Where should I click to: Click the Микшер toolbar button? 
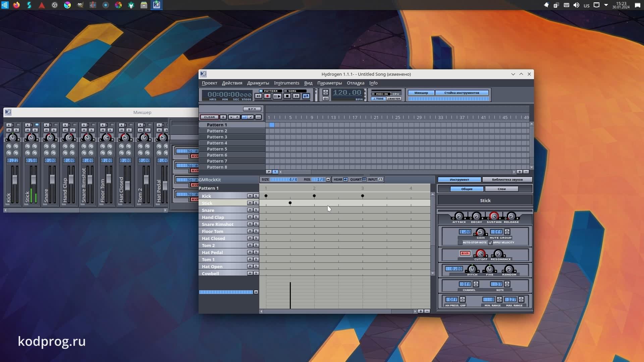coord(421,93)
